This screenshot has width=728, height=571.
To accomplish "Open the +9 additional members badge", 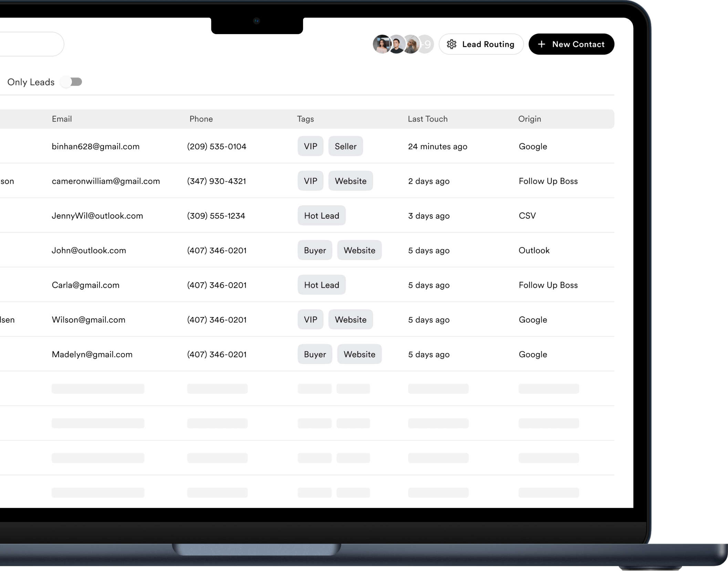I will tap(427, 44).
